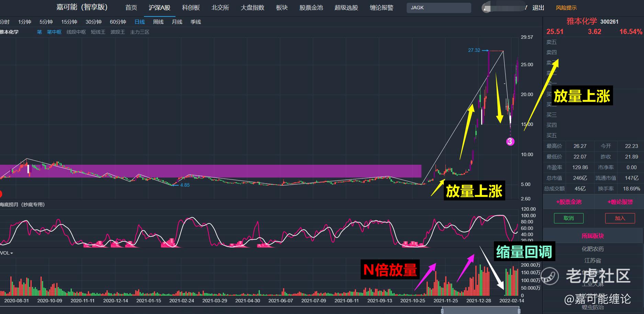Select the 日线 daily chart period

140,22
